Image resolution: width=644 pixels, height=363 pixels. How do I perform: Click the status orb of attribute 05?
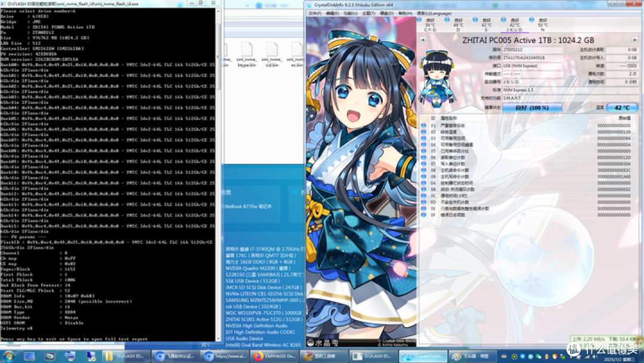point(424,151)
